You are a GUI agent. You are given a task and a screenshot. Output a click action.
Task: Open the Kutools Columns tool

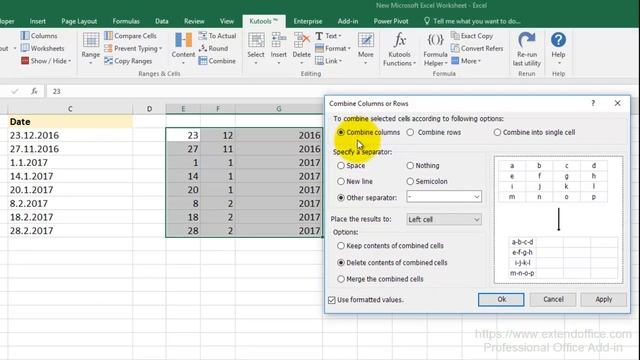pos(39,36)
